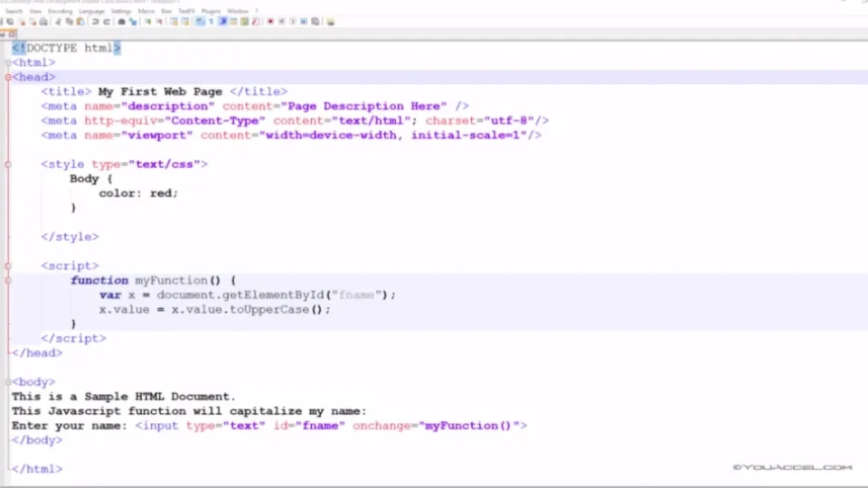Toggle Show All Characters icon
This screenshot has height=488, width=868.
[211, 22]
